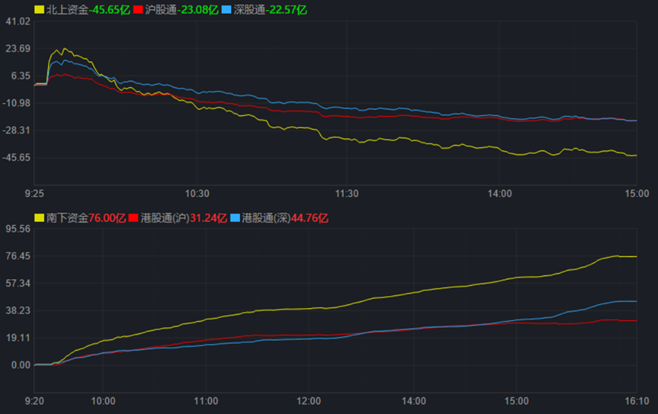Screen dimensions: 658x414
Task: Click the yellow swatch beside 南下资金
Action: pos(39,217)
